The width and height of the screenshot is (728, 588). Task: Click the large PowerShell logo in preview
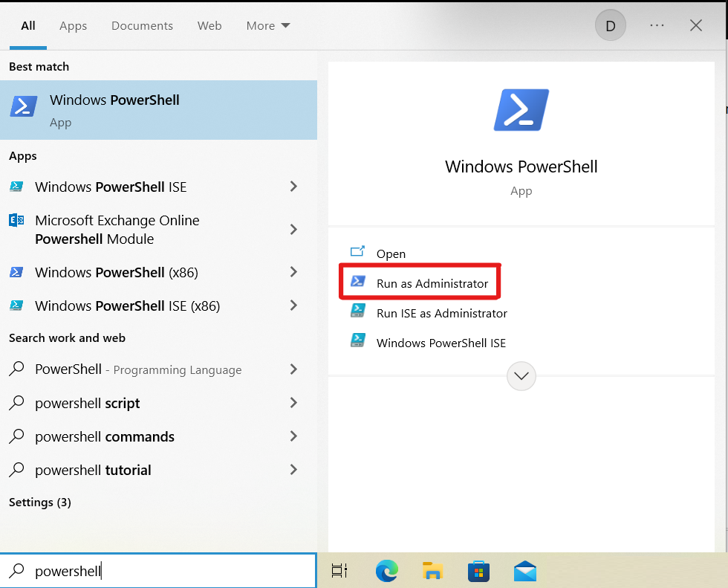tap(521, 110)
